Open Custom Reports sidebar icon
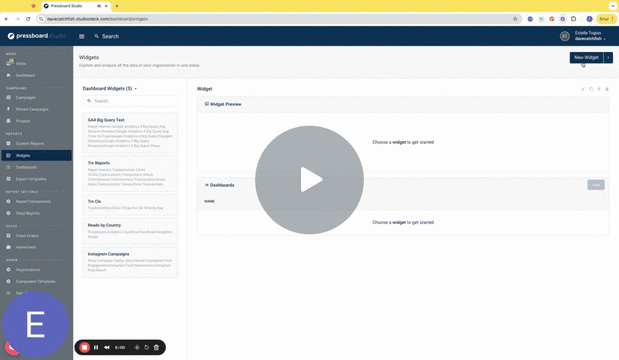Viewport: 619px width, 360px height. point(8,143)
